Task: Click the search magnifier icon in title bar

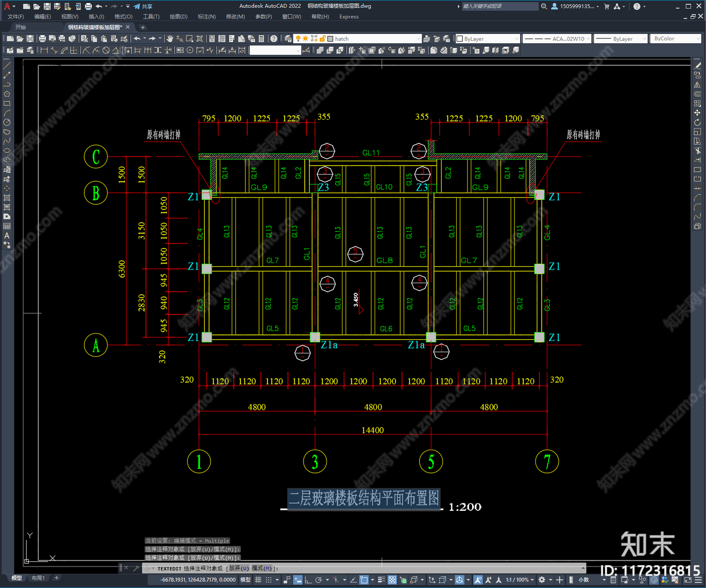Action: tap(544, 6)
